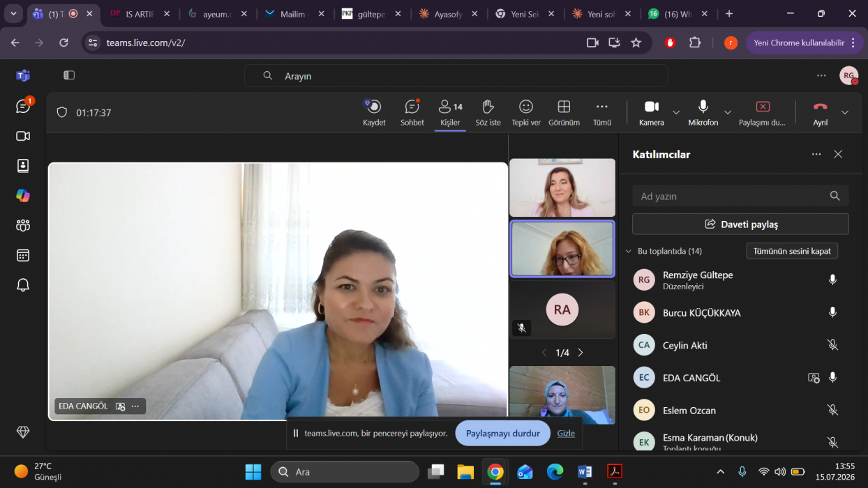Click Tümünün sesini kapat
The height and width of the screenshot is (488, 868).
point(792,251)
